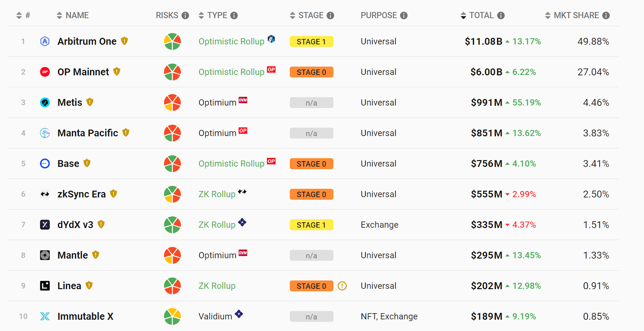
Task: Click the Mantle risk pie chart
Action: [172, 255]
